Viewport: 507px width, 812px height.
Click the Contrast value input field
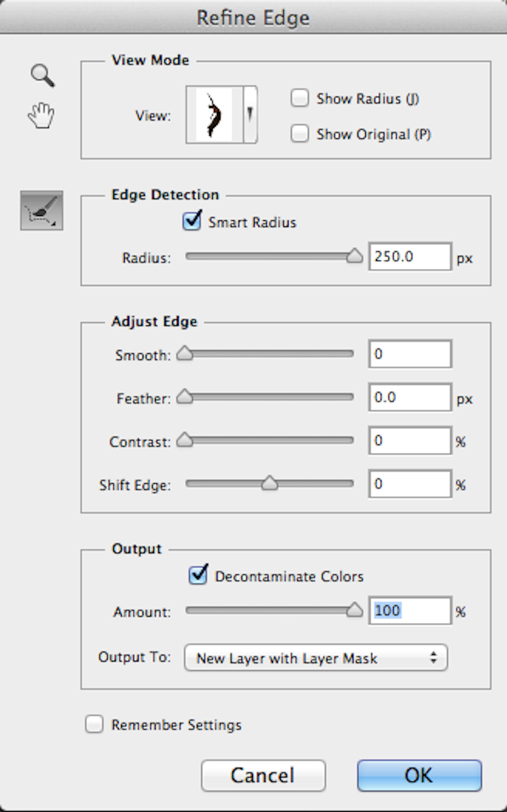(410, 441)
